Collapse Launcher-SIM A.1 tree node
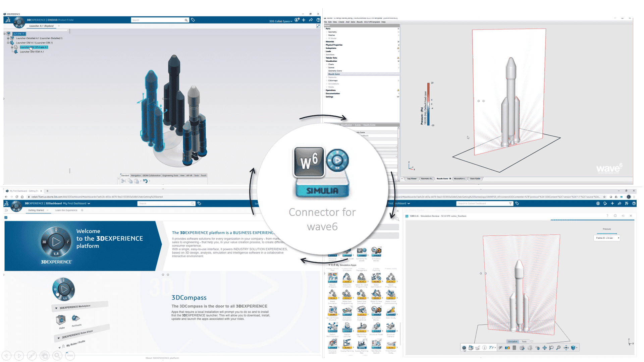Screen dimensions: 644x362 (8, 43)
